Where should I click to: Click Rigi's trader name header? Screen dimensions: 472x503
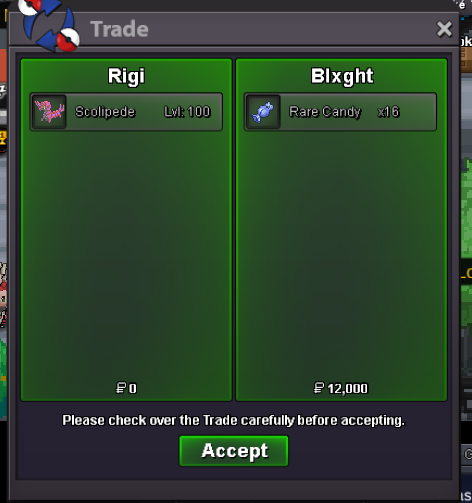tap(126, 76)
